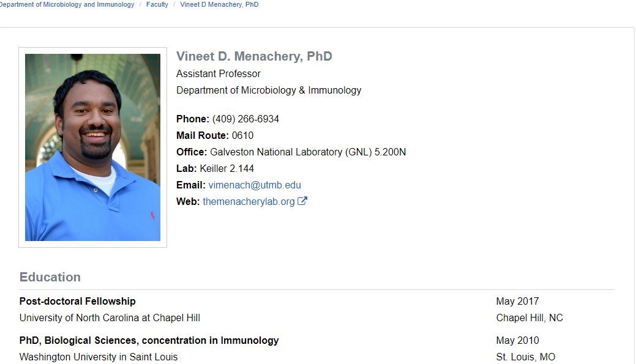Select the Faculty breadcrumb link
The height and width of the screenshot is (364, 636).
point(157,4)
